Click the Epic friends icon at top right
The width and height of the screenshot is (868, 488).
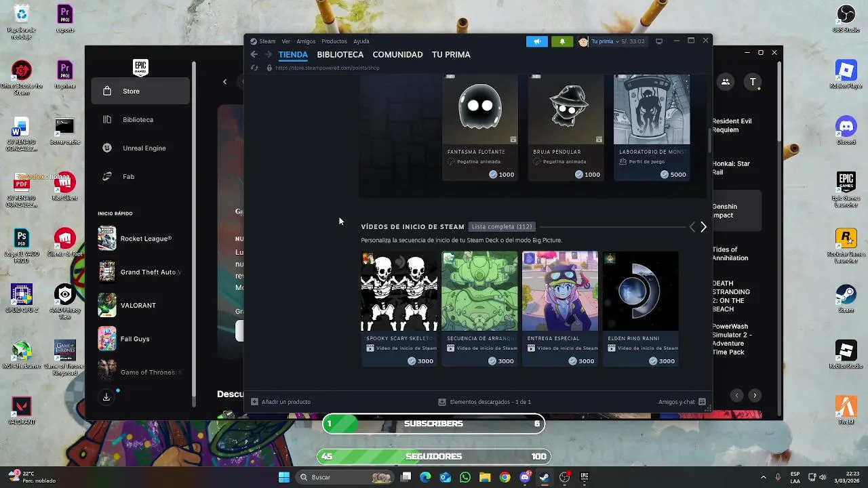tap(725, 82)
